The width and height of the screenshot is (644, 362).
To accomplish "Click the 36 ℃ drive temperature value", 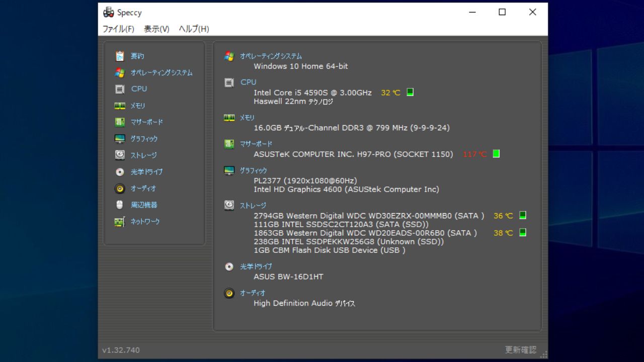I will 503,216.
